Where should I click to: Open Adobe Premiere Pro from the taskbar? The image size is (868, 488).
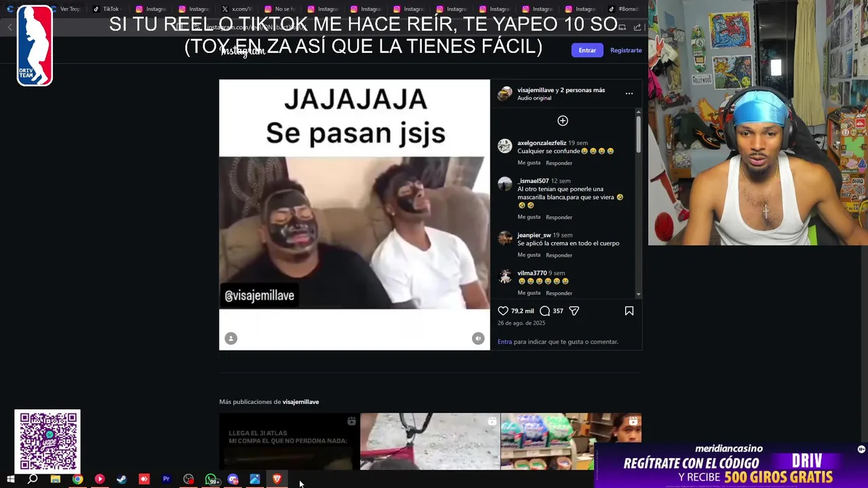tap(166, 479)
